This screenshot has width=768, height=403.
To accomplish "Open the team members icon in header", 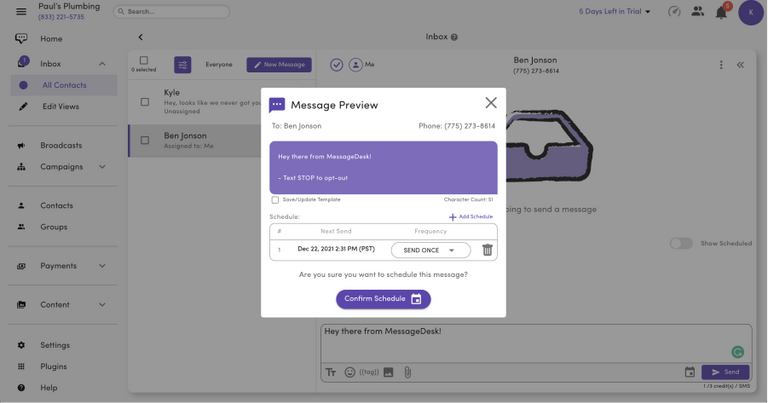I will 697,11.
